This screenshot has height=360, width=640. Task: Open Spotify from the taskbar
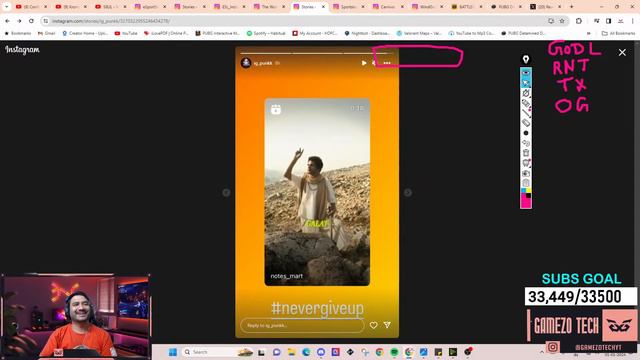394,352
